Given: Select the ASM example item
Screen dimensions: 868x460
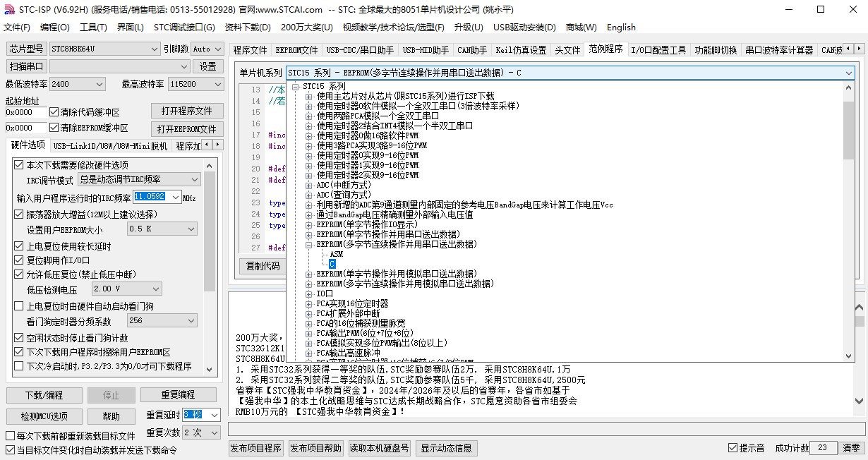Looking at the screenshot, I should point(336,254).
